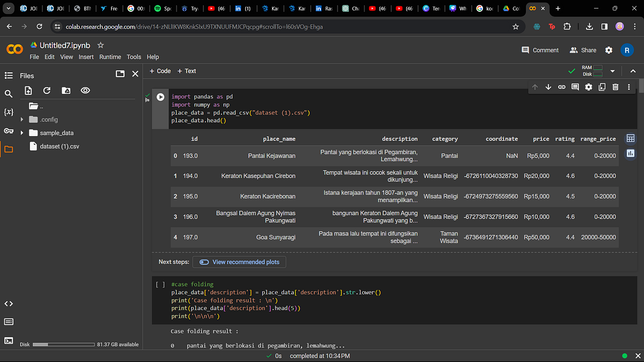Image resolution: width=644 pixels, height=362 pixels.
Task: Delete the selected cell with trash icon
Action: pyautogui.click(x=616, y=87)
